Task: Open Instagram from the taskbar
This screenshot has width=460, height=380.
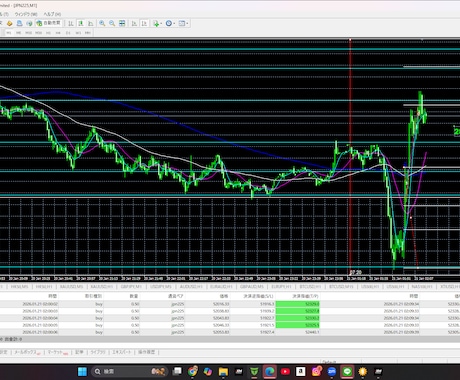Action: pos(316,371)
